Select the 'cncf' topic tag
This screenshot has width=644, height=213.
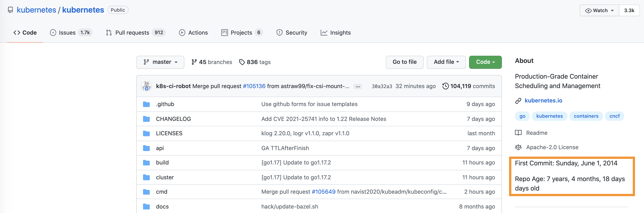(x=614, y=116)
